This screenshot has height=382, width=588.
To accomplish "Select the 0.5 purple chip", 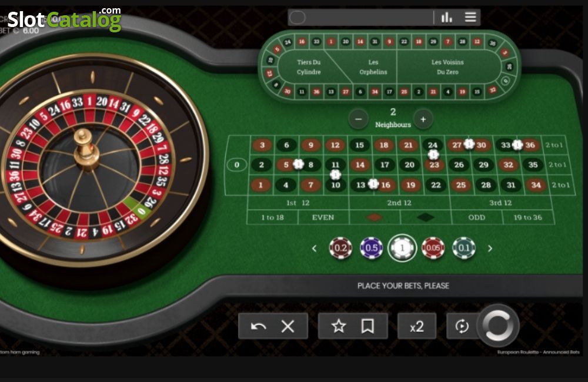I will (371, 248).
